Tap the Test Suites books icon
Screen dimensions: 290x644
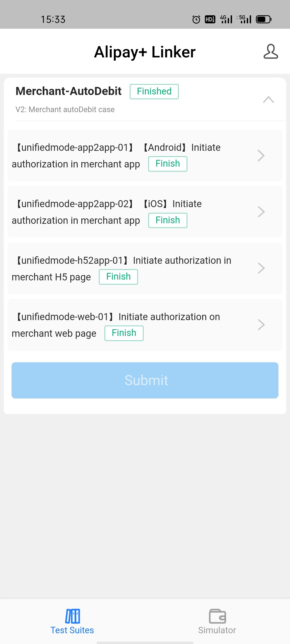pos(72,616)
